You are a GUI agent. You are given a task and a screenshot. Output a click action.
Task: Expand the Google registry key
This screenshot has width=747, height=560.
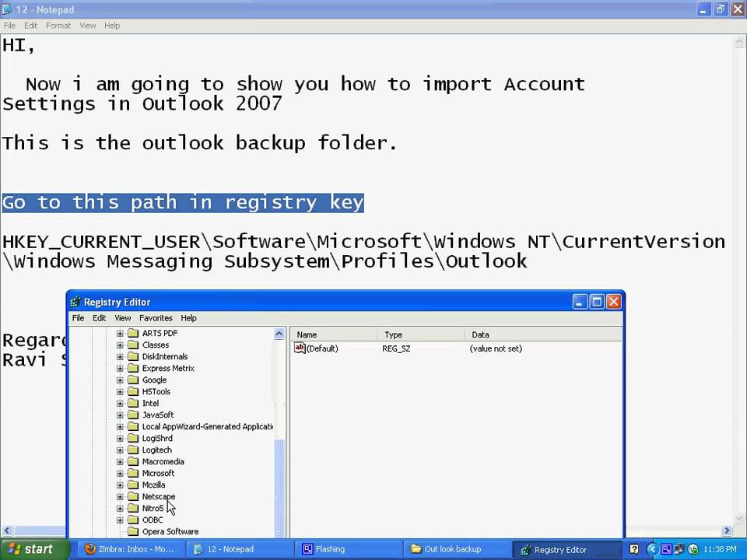point(120,380)
